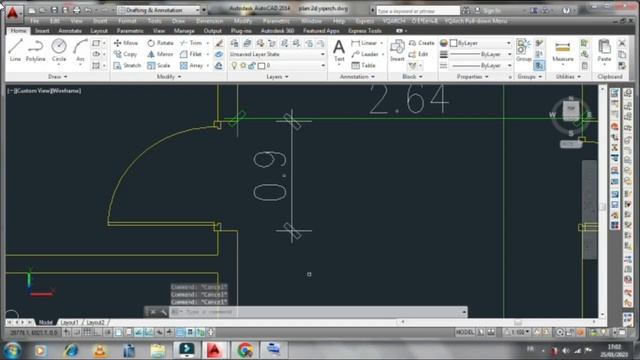Open the Format menu
The image size is (640, 360).
click(127, 21)
